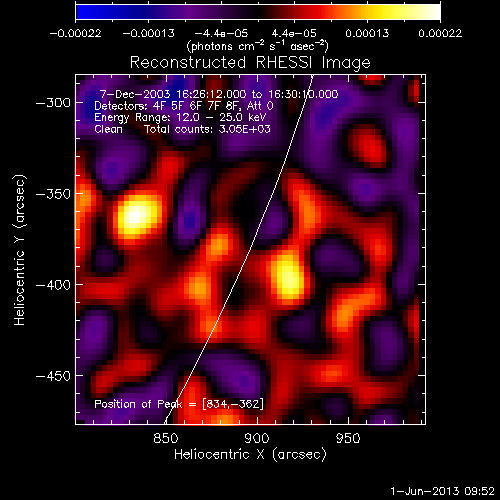500x500 pixels.
Task: Click the 0.00022 colorbar maximum label
Action: click(440, 33)
